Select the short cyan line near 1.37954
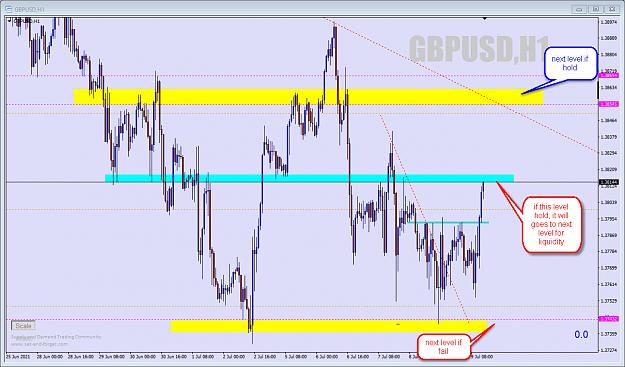Image resolution: width=625 pixels, height=367 pixels. [448, 222]
